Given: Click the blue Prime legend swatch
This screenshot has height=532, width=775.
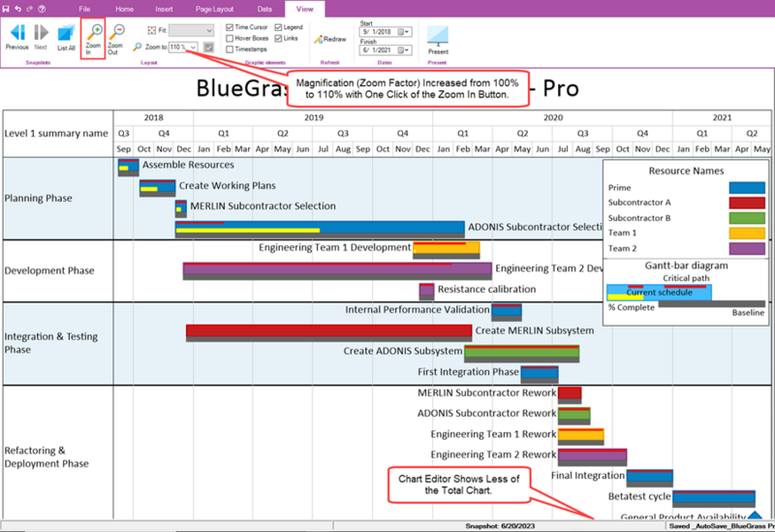Looking at the screenshot, I should point(747,187).
